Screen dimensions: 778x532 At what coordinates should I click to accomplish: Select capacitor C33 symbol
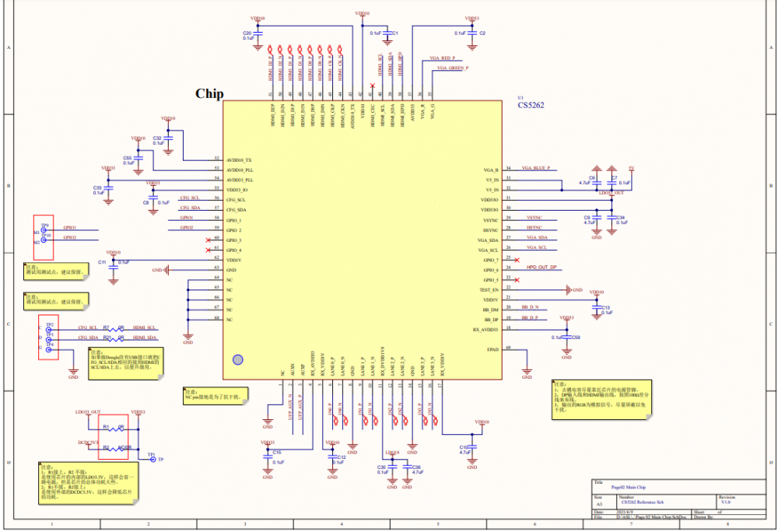click(108, 188)
